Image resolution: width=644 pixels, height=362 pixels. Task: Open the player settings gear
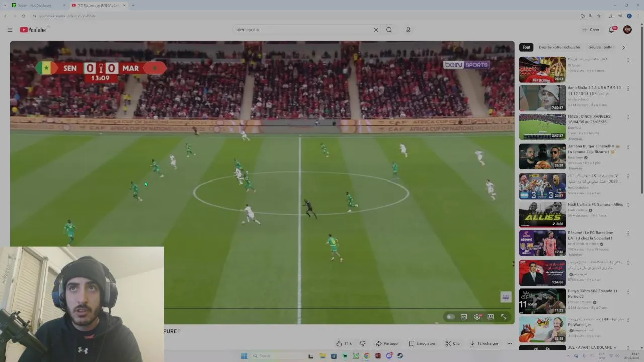click(477, 317)
